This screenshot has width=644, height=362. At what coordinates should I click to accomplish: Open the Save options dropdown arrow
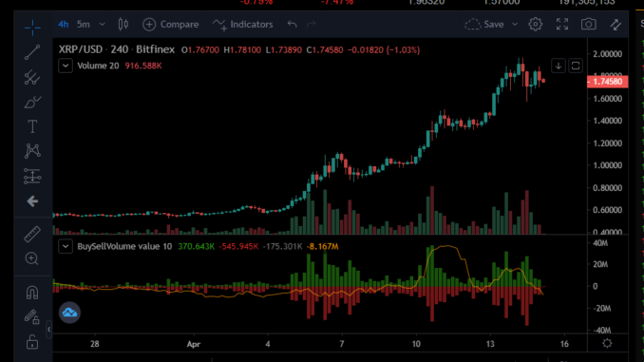click(515, 25)
